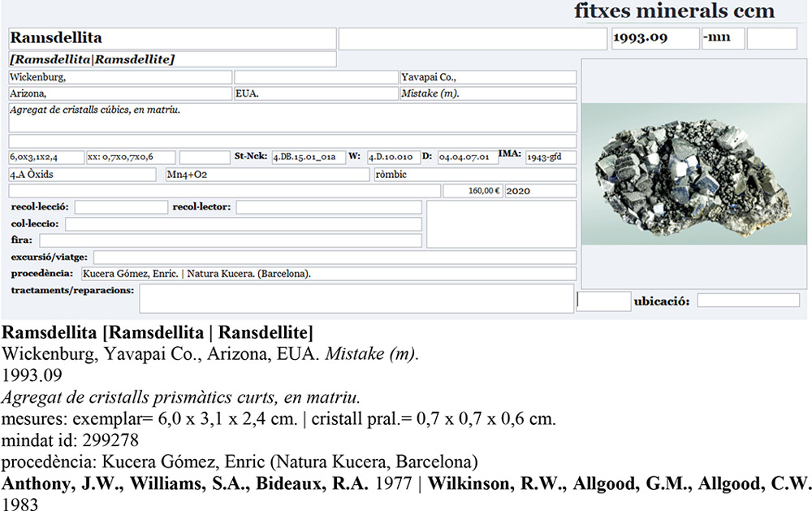Click the 'St-Nck:' label
Viewport: 812px width, 511px height.
(251, 156)
